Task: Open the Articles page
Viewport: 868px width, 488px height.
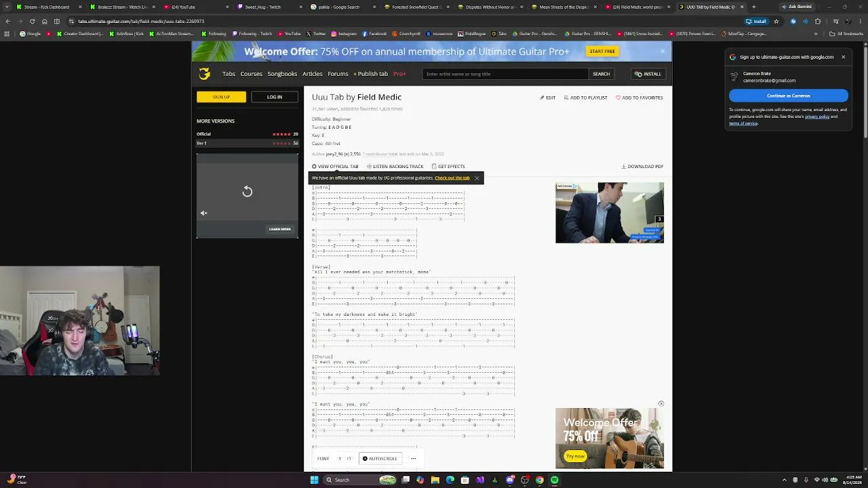Action: tap(312, 74)
